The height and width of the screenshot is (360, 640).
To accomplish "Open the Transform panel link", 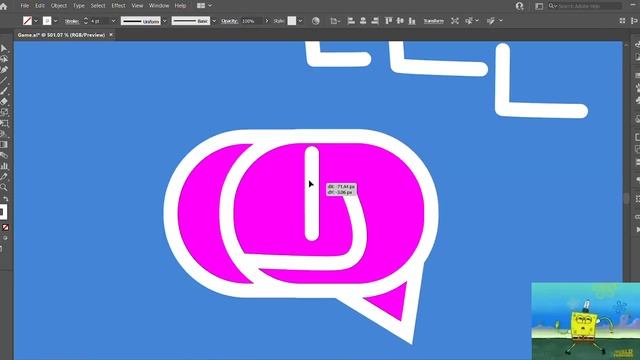I will coord(433,21).
